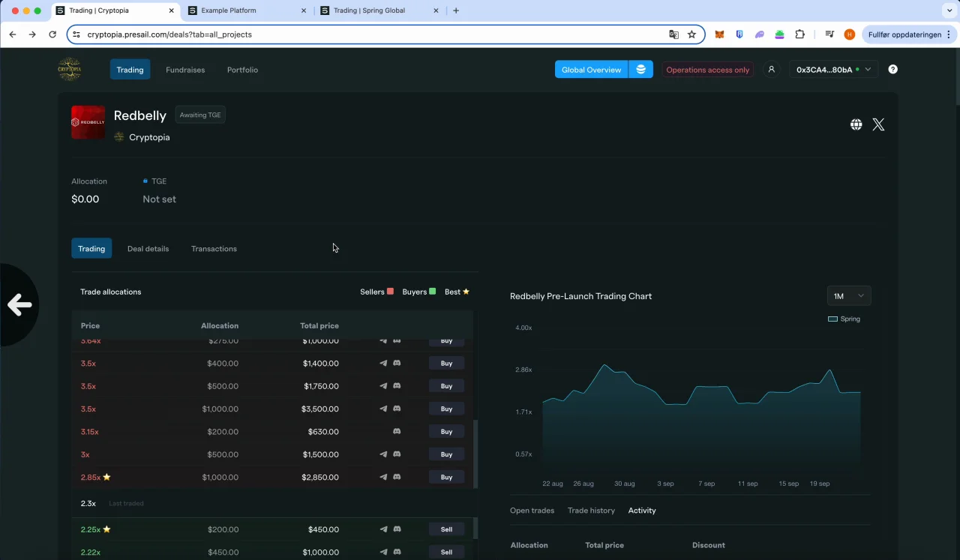Click the Fullfør oppdateringen update button
The height and width of the screenshot is (560, 960).
click(904, 34)
